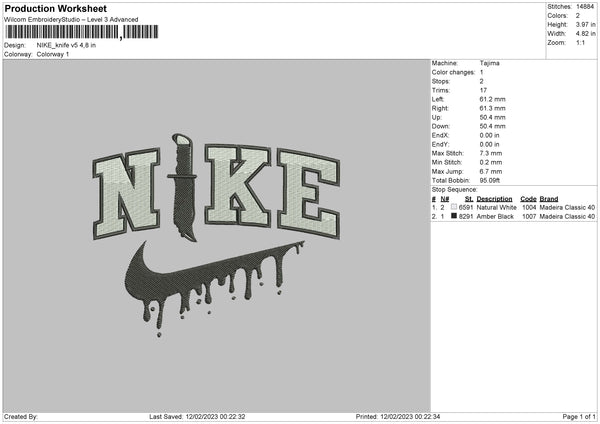Click the Natural White color swatch
600x424 pixels.
pyautogui.click(x=454, y=207)
